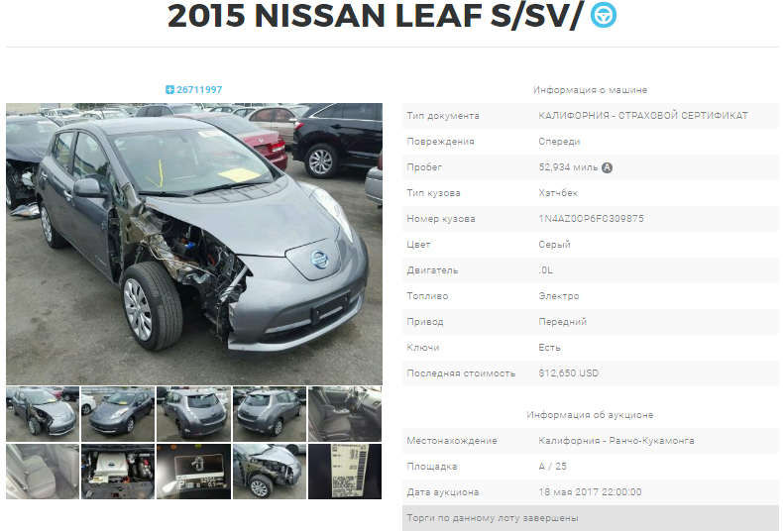The height and width of the screenshot is (532, 783).
Task: Open the main damaged Nissan Leaf photo
Action: pyautogui.click(x=194, y=244)
